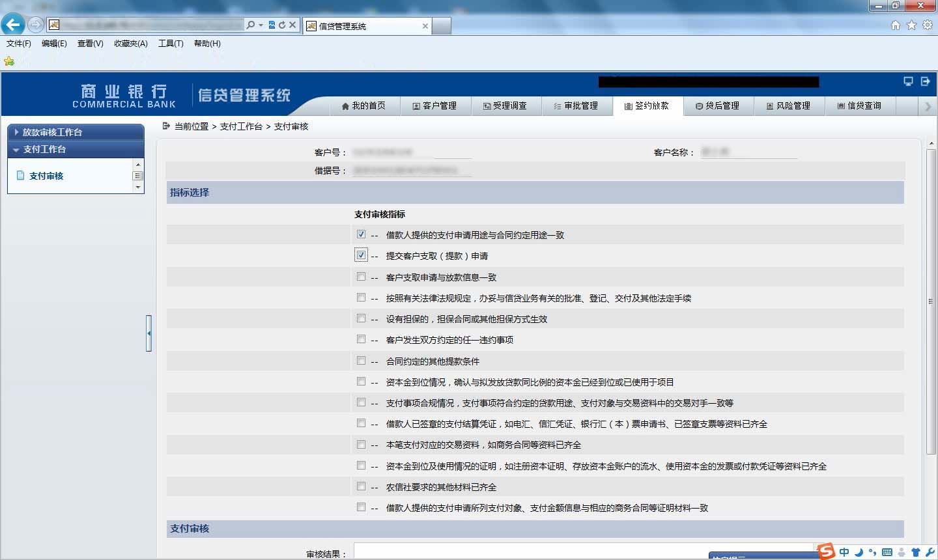This screenshot has height=560, width=938.
Task: Open the wrench settings icon in input toolbar
Action: (930, 552)
